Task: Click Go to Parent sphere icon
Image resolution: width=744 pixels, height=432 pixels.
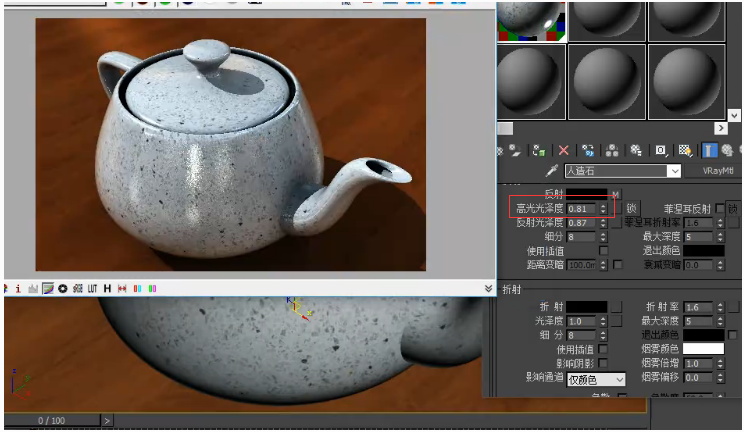Action: (x=727, y=150)
